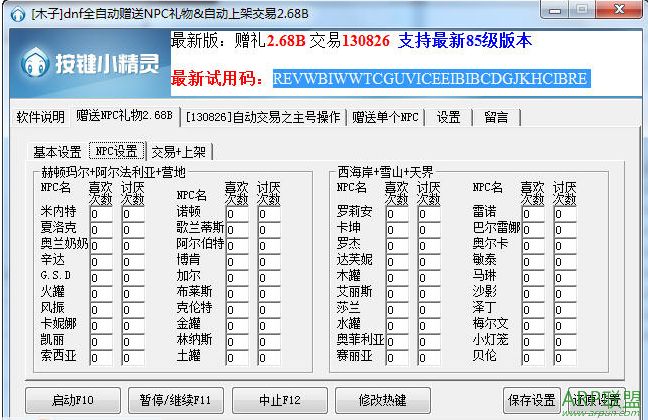This screenshot has width=648, height=420.
Task: Open the 软件说明 tab
Action: 40,117
